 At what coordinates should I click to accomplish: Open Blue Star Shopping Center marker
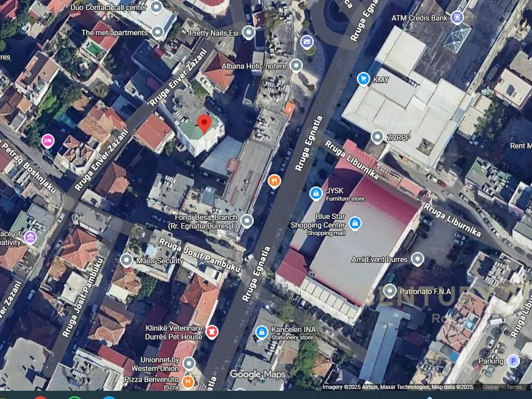point(355,224)
